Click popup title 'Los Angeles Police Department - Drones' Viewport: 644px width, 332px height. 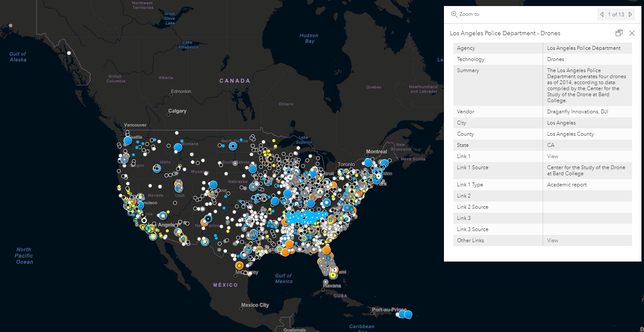[x=505, y=33]
